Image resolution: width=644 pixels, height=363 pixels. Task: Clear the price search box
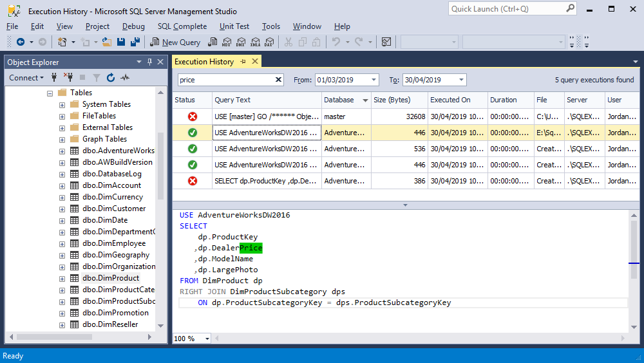(x=278, y=80)
